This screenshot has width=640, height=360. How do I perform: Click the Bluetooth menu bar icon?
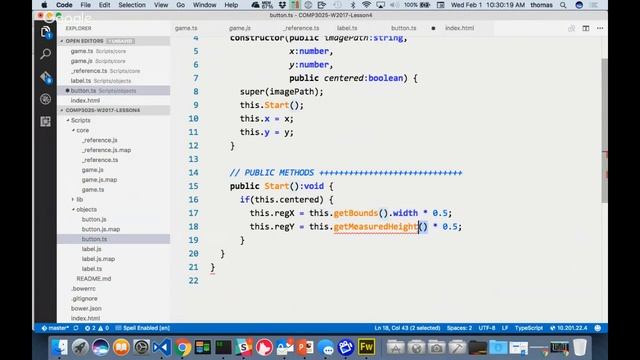353,5
